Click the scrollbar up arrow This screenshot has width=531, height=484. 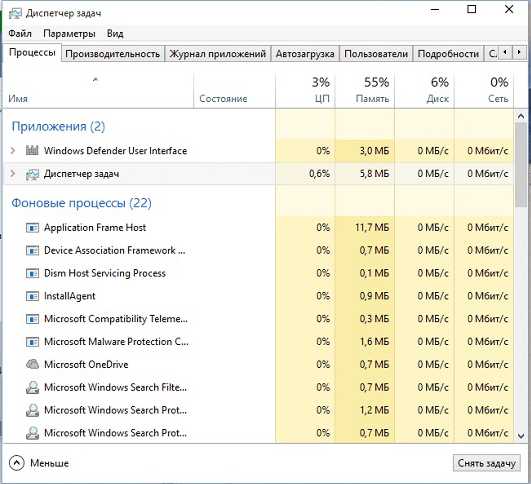[x=521, y=117]
